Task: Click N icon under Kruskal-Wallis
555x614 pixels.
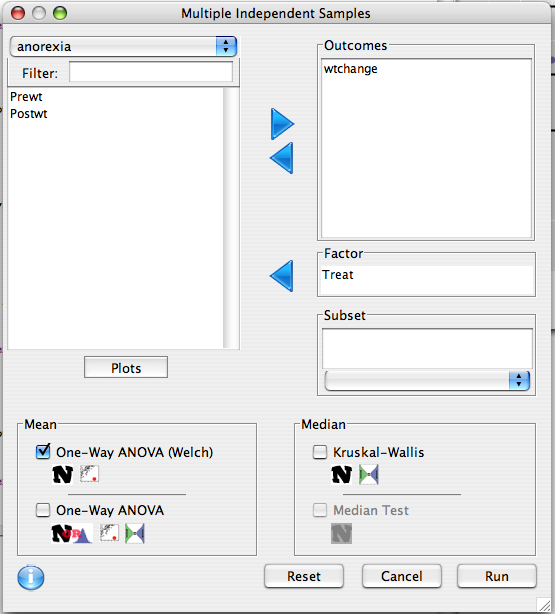Action: tap(342, 475)
